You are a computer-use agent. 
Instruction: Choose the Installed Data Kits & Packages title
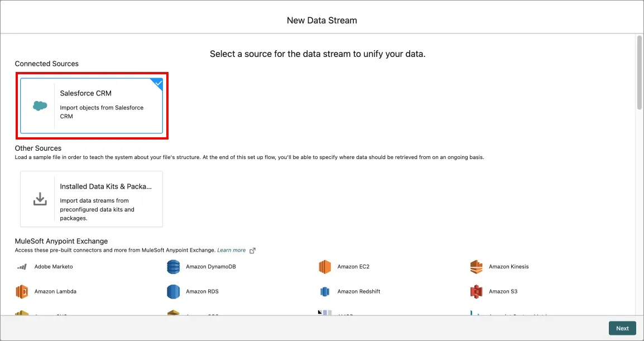tap(106, 186)
